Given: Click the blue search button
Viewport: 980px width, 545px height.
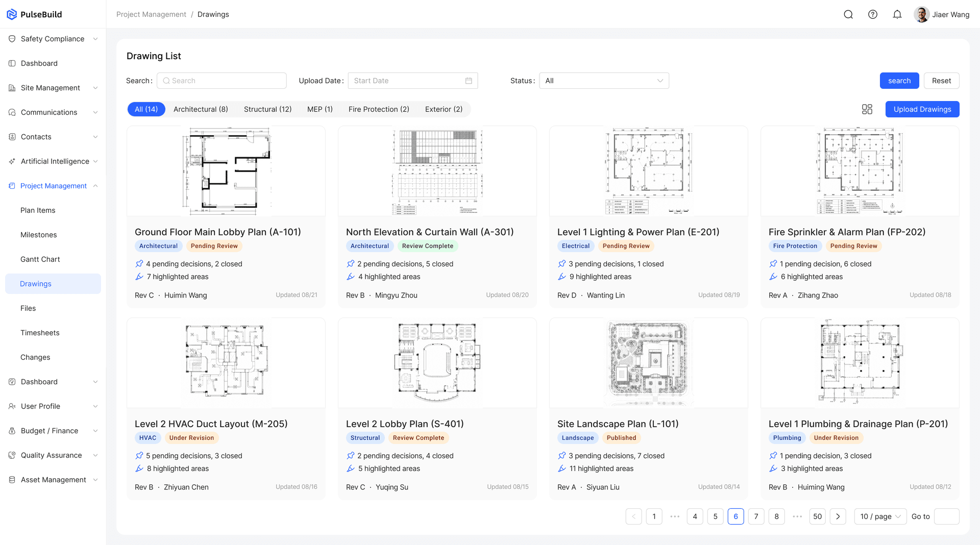Looking at the screenshot, I should (x=899, y=81).
